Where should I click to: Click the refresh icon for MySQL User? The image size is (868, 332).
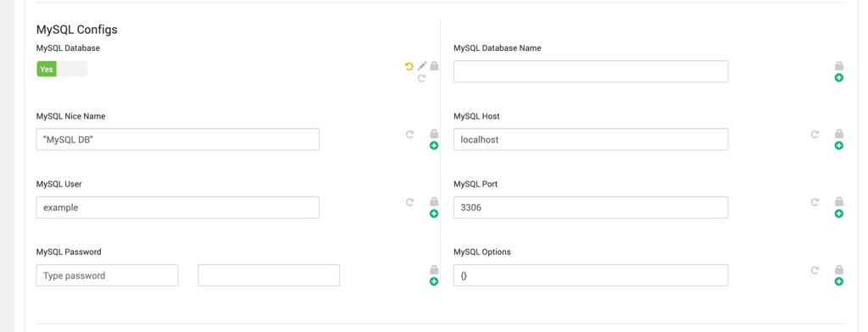[410, 202]
